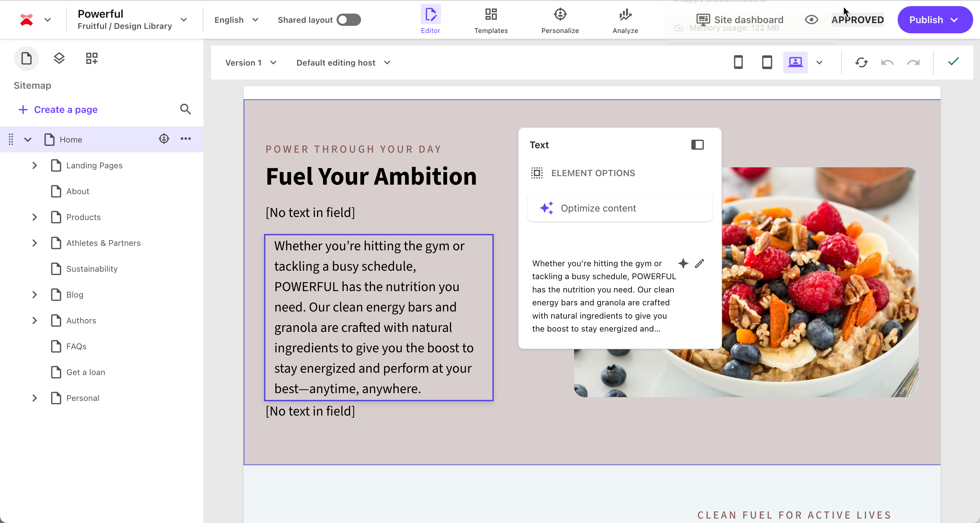The image size is (980, 523).
Task: Open the English language dropdown
Action: pos(235,20)
